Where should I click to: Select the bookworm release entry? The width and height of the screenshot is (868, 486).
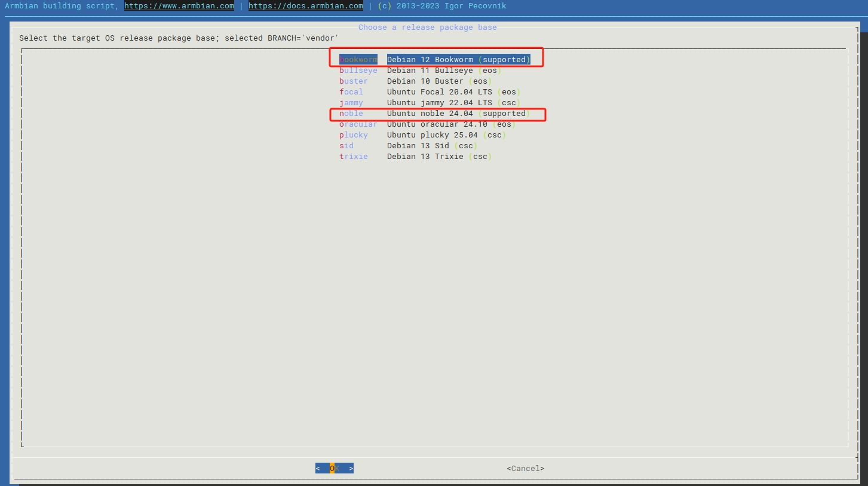(358, 60)
